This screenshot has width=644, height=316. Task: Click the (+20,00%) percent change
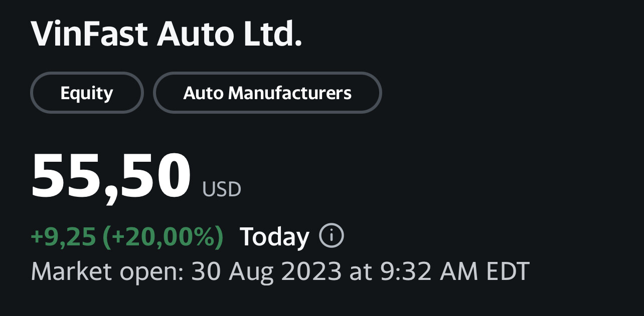163,237
